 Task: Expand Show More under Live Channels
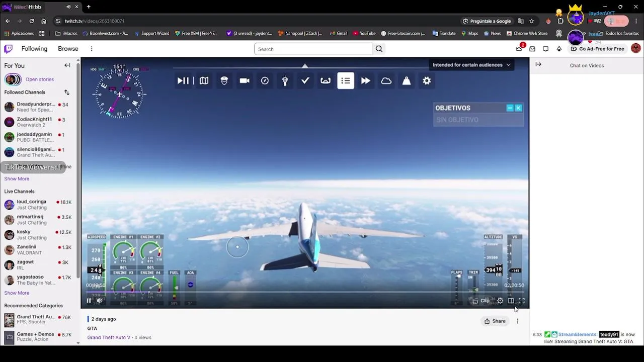(17, 293)
